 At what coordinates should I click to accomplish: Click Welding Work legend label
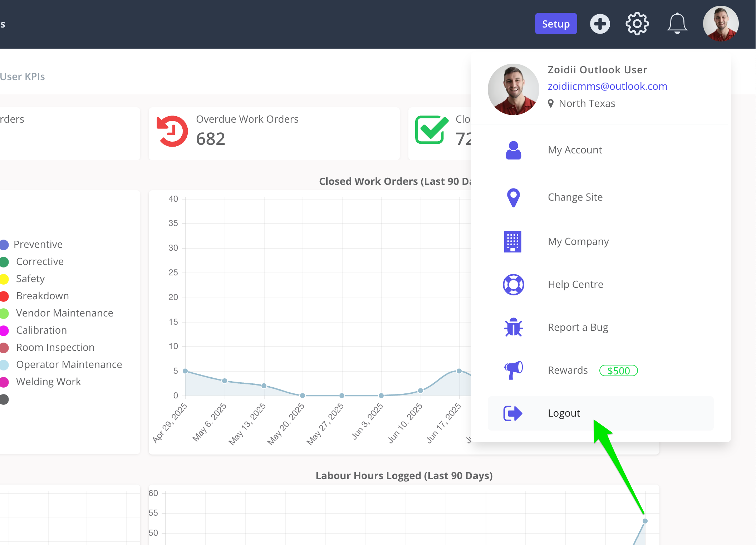point(49,382)
